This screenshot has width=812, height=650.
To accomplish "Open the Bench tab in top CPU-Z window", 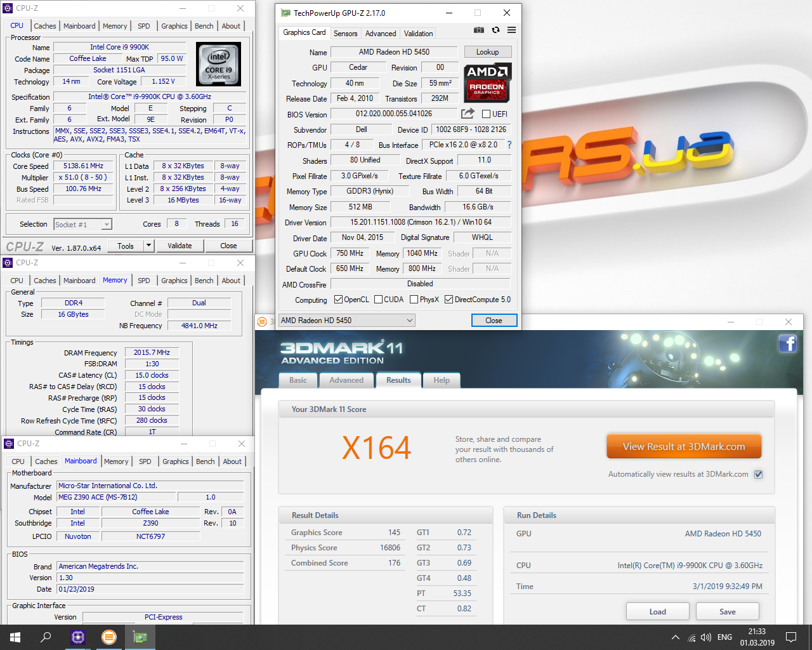I will (x=204, y=26).
